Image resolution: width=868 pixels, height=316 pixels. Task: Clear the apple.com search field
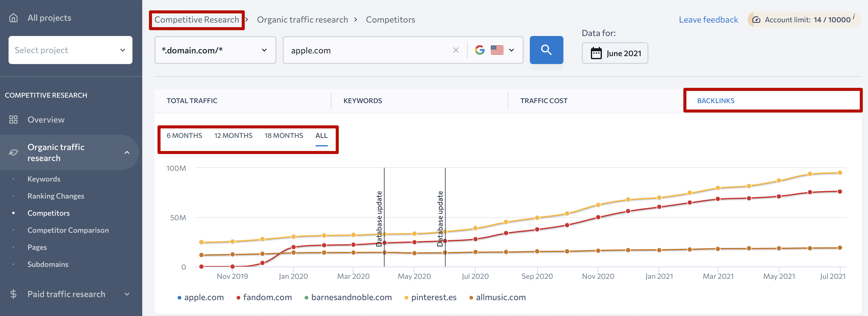456,50
